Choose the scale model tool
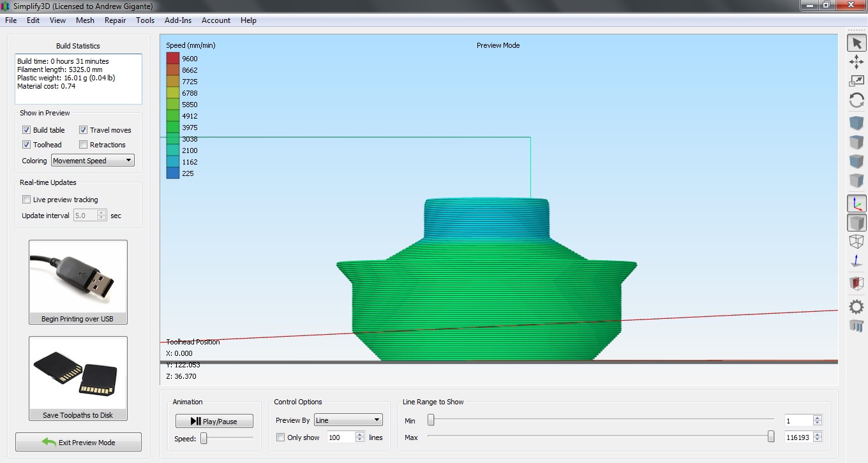This screenshot has height=463, width=868. pyautogui.click(x=857, y=81)
